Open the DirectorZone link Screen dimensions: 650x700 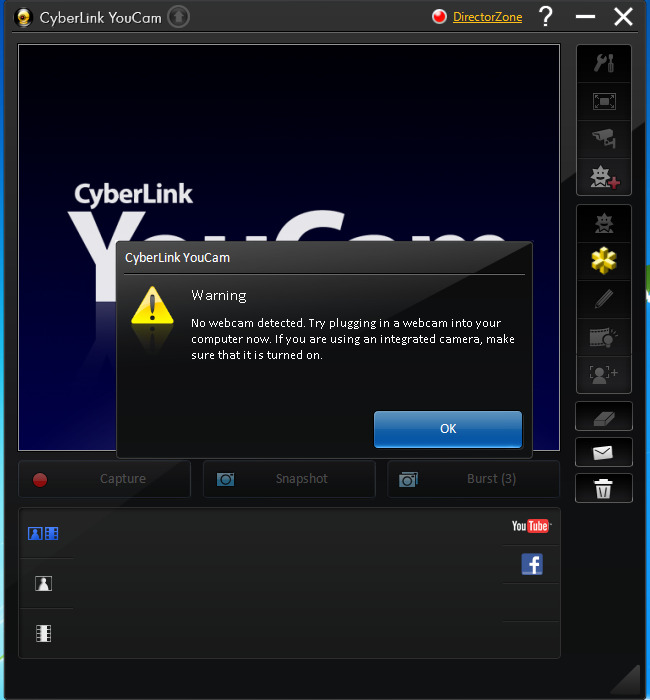click(488, 17)
